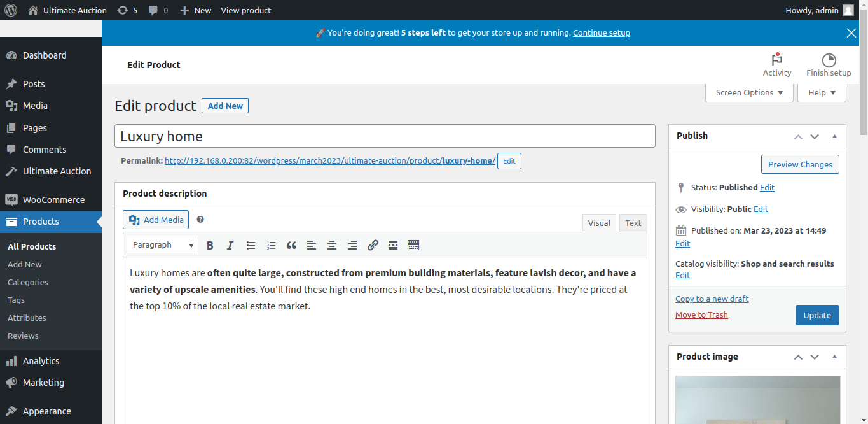Expand the Help panel

point(822,92)
